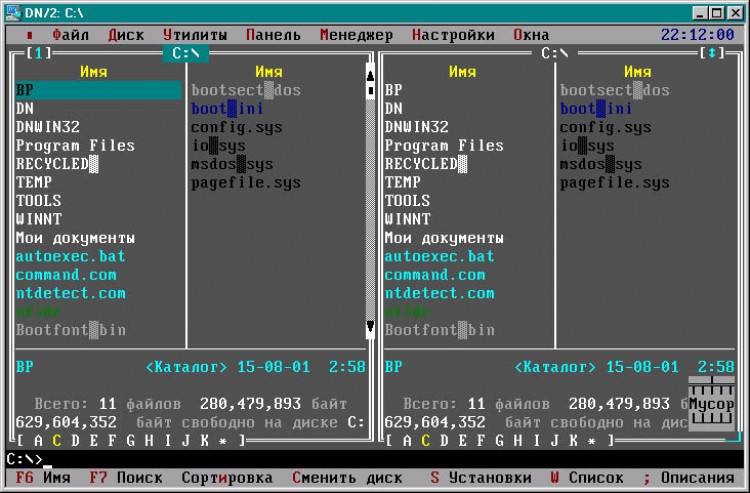Select RECYCLED in the left panel
750x493 pixels.
(x=56, y=164)
